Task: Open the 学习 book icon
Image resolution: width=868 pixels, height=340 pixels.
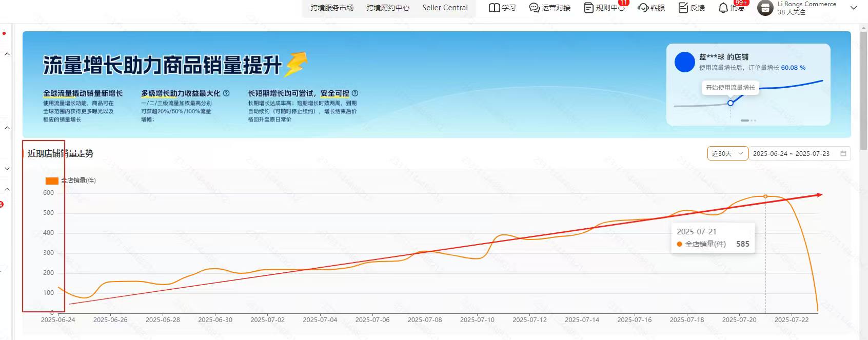Action: point(494,8)
